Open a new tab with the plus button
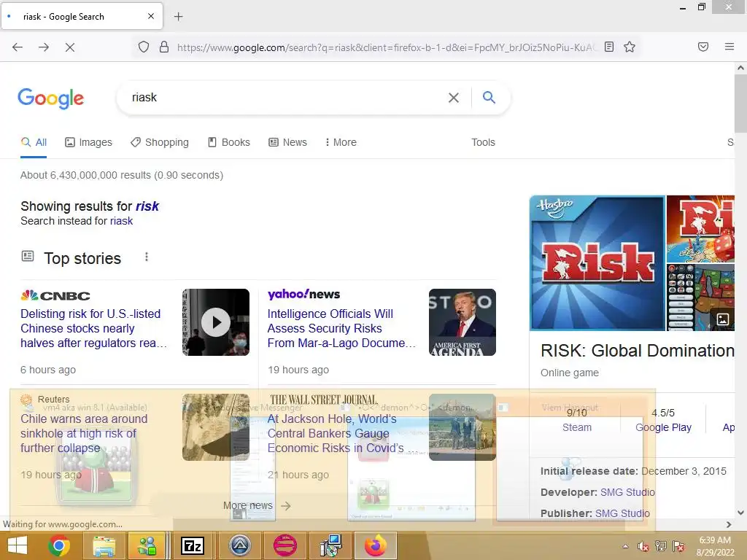The width and height of the screenshot is (747, 560). pos(178,17)
